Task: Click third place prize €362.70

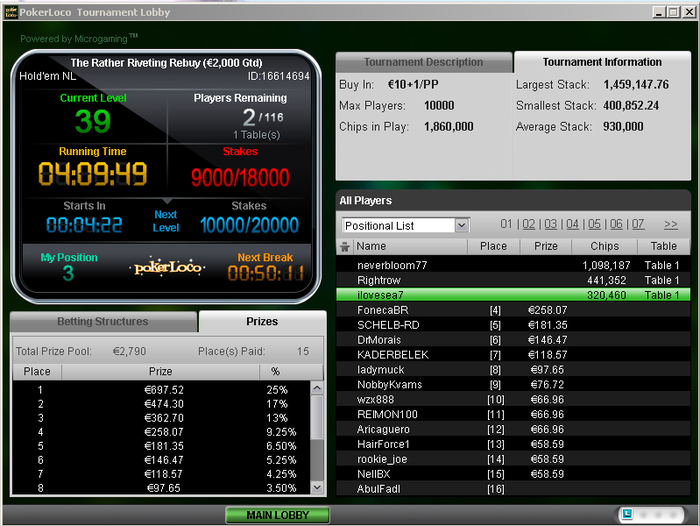Action: 164,418
